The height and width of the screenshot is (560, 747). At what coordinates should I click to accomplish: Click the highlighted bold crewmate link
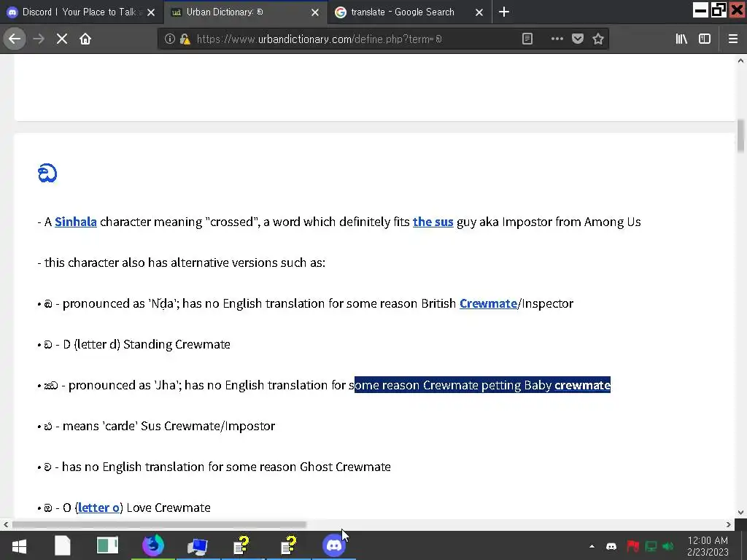point(582,385)
